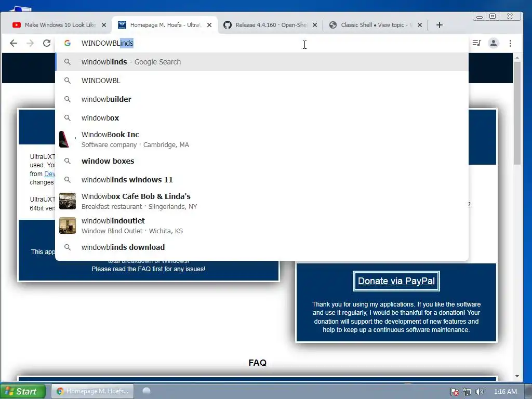The height and width of the screenshot is (399, 532).
Task: Select 'windowblinds windows 11' suggestion
Action: coord(262,179)
